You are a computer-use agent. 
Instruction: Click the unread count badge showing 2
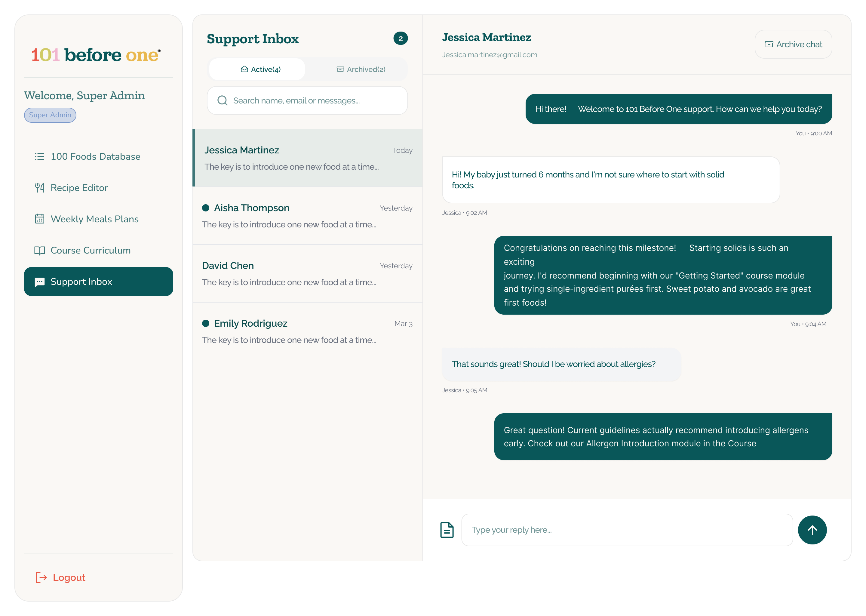pyautogui.click(x=401, y=38)
